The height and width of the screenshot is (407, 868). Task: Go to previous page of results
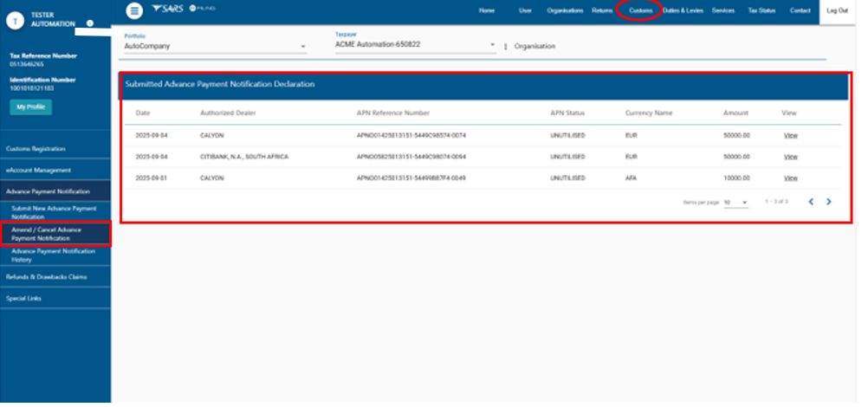811,202
